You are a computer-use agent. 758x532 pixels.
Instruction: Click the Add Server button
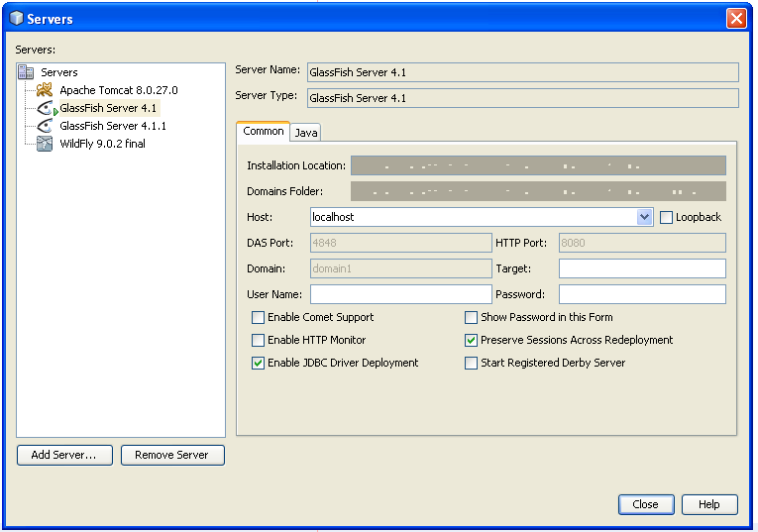[64, 455]
